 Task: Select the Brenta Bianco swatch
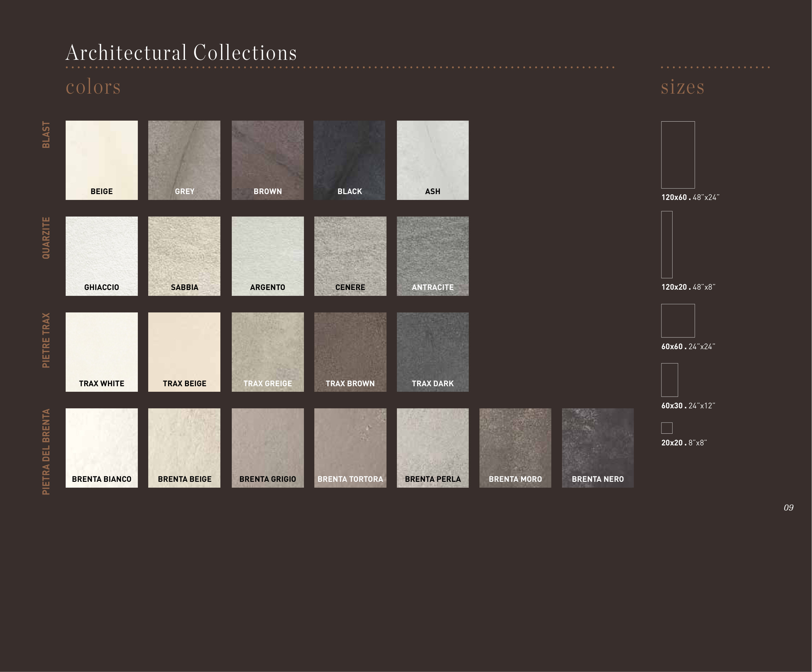[101, 448]
